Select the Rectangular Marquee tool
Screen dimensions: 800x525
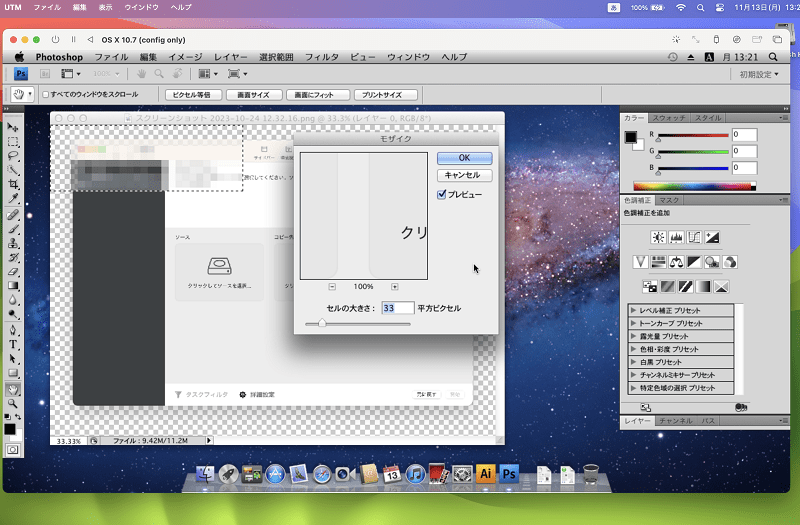13,141
